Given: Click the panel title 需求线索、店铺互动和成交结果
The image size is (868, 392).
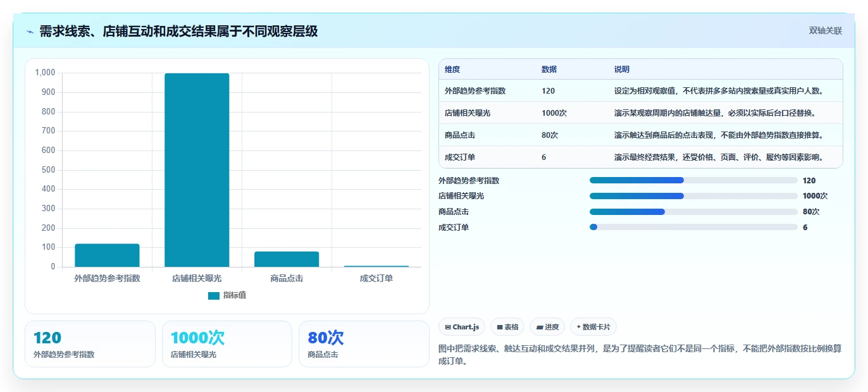Looking at the screenshot, I should tap(178, 31).
